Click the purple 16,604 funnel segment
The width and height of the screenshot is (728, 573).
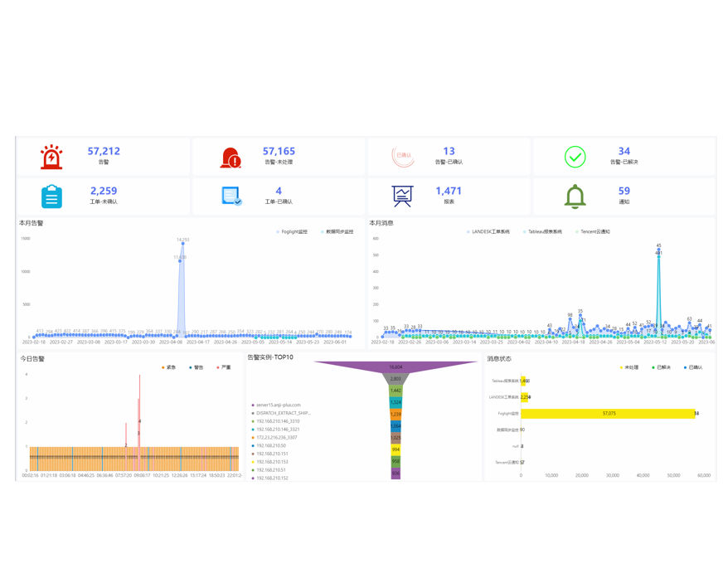396,366
